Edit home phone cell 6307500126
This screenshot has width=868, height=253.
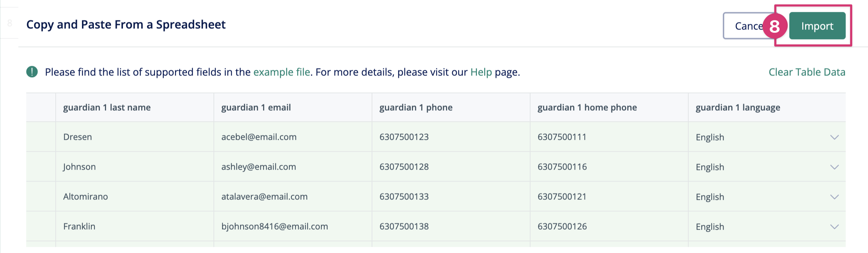[562, 226]
